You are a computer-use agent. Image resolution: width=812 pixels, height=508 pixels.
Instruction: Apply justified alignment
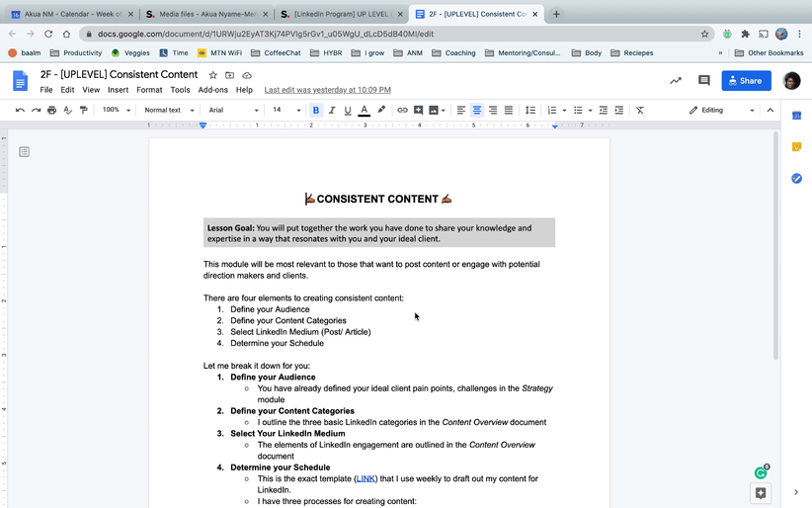(509, 110)
